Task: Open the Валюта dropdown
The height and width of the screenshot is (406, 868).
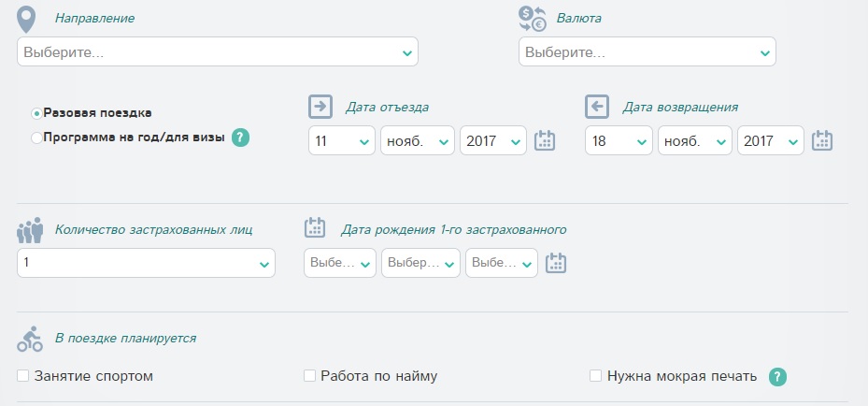Action: point(647,51)
